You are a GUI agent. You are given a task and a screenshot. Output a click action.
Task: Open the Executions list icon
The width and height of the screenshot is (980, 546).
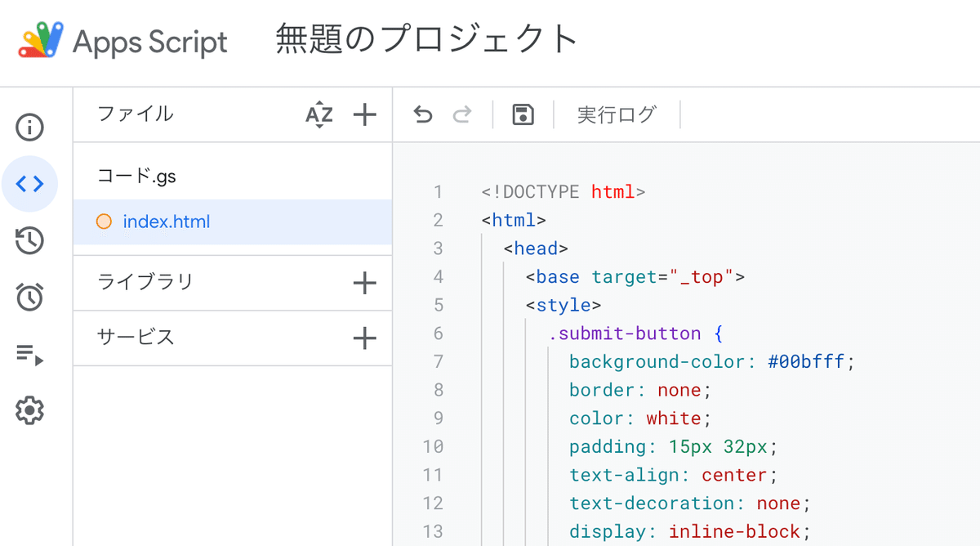30,354
